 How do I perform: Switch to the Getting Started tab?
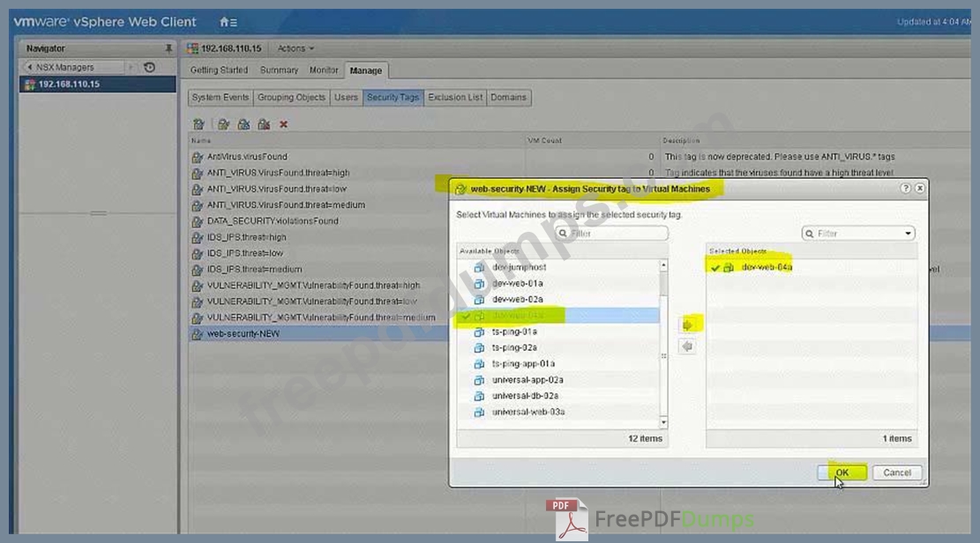(219, 70)
